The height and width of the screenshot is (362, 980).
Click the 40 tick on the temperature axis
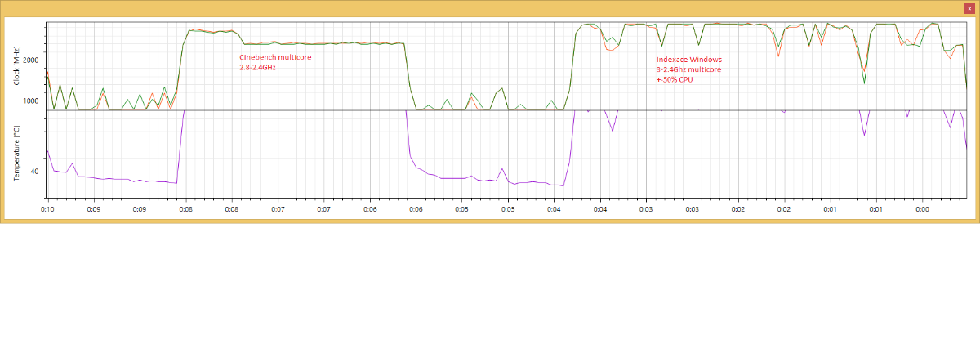click(x=34, y=172)
